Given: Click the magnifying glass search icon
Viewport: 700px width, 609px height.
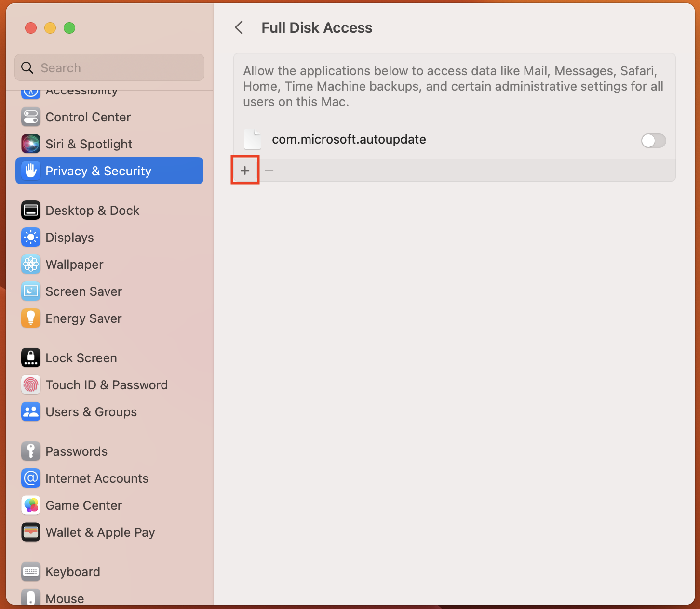Looking at the screenshot, I should [x=27, y=68].
